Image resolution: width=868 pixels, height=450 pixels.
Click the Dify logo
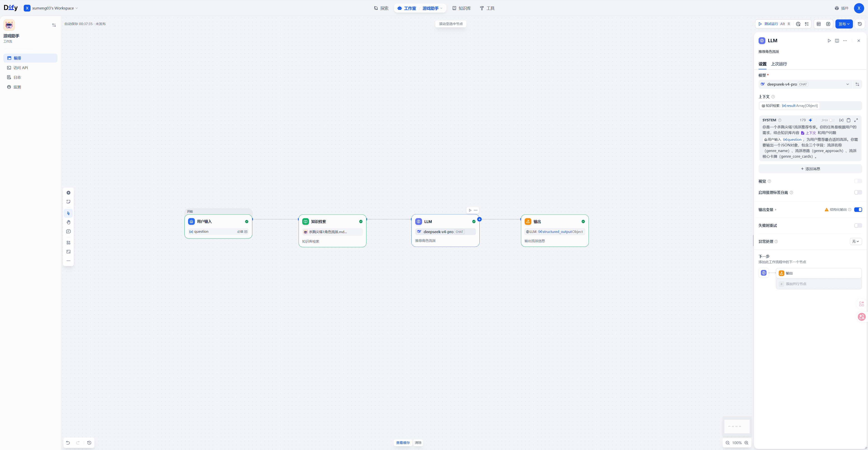point(10,8)
